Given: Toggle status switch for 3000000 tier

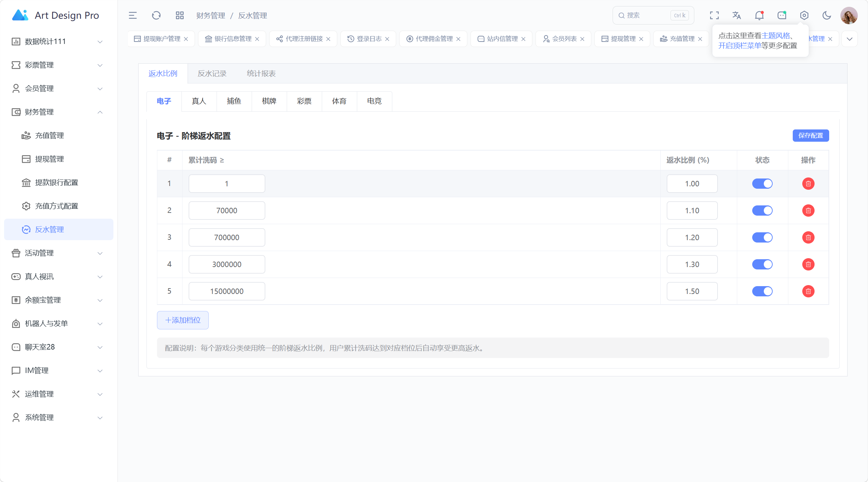Looking at the screenshot, I should tap(762, 264).
